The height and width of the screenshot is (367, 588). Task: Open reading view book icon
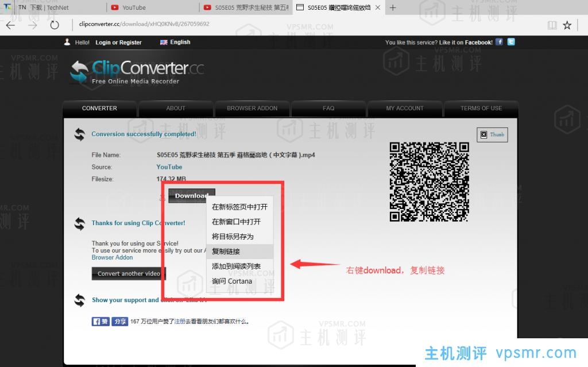(x=552, y=25)
